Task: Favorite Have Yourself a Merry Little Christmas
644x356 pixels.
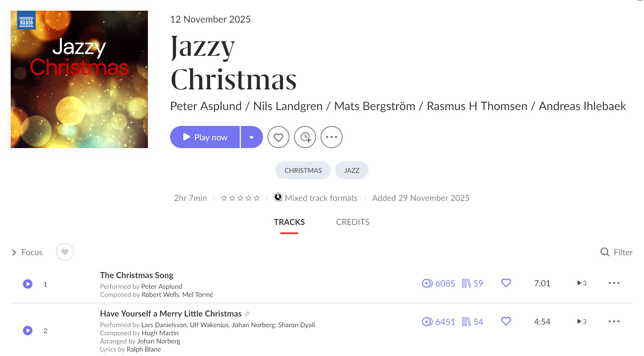Action: pyautogui.click(x=506, y=321)
